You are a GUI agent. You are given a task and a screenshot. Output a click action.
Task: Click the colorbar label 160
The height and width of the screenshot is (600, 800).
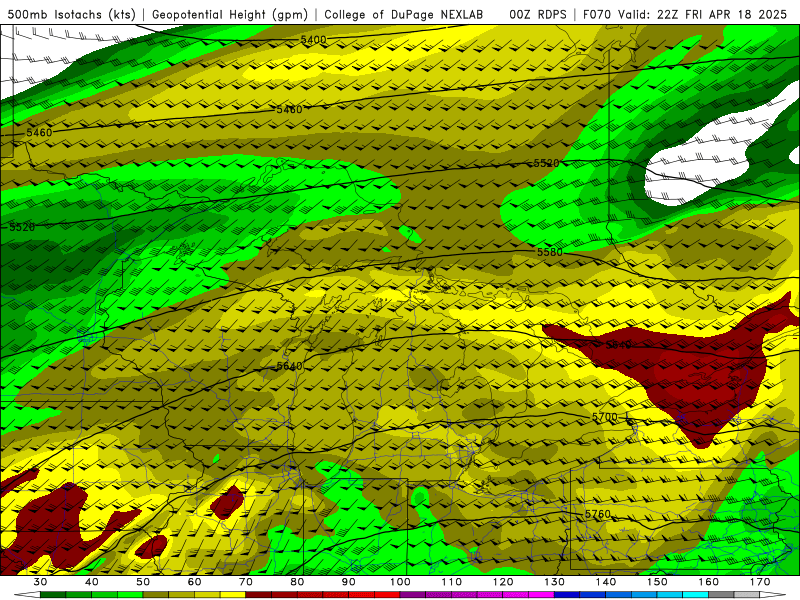[x=709, y=582]
